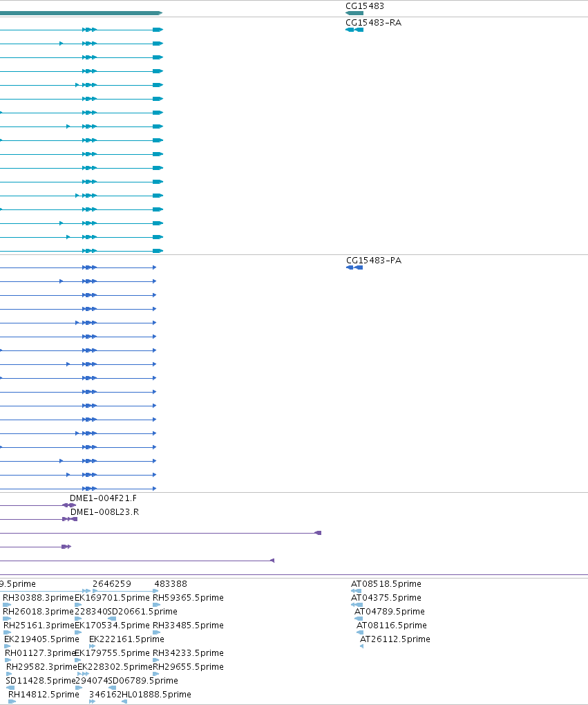Click the AT08116.5prime label

[392, 626]
